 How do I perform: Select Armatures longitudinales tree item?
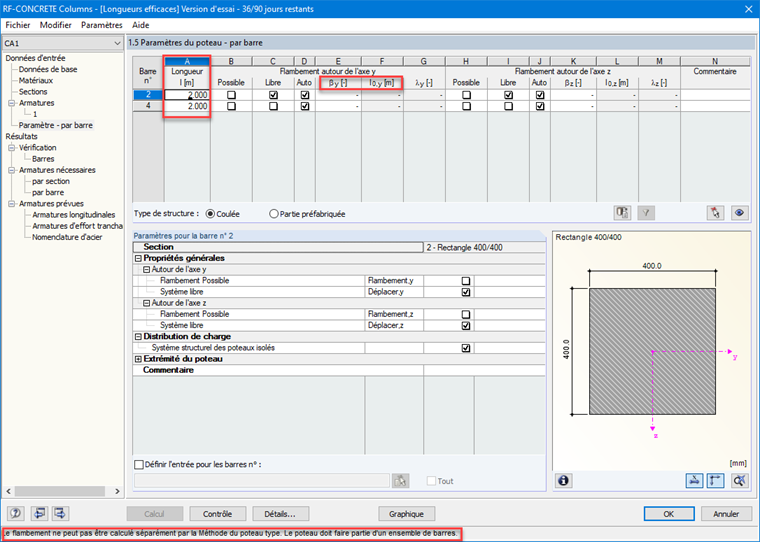(x=74, y=215)
